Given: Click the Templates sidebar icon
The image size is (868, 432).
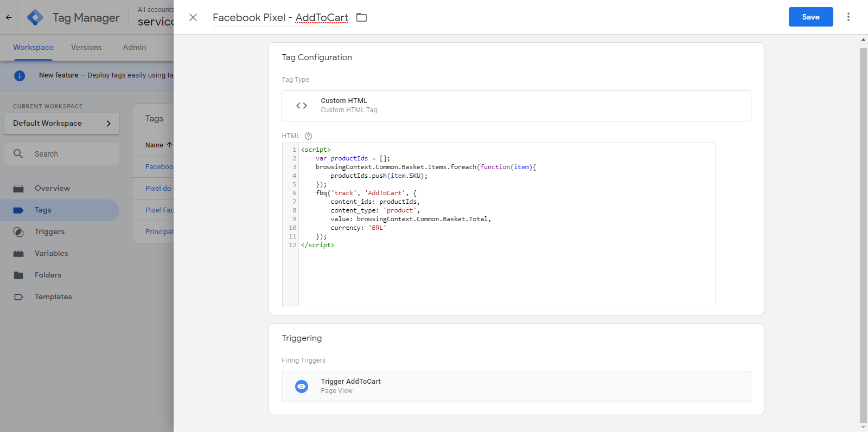Looking at the screenshot, I should click(18, 297).
